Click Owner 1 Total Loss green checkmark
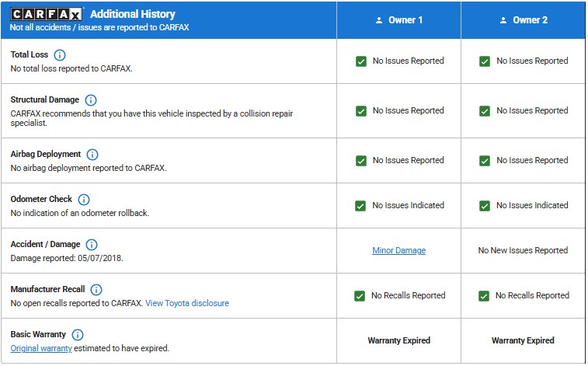The width and height of the screenshot is (588, 366). click(x=361, y=61)
